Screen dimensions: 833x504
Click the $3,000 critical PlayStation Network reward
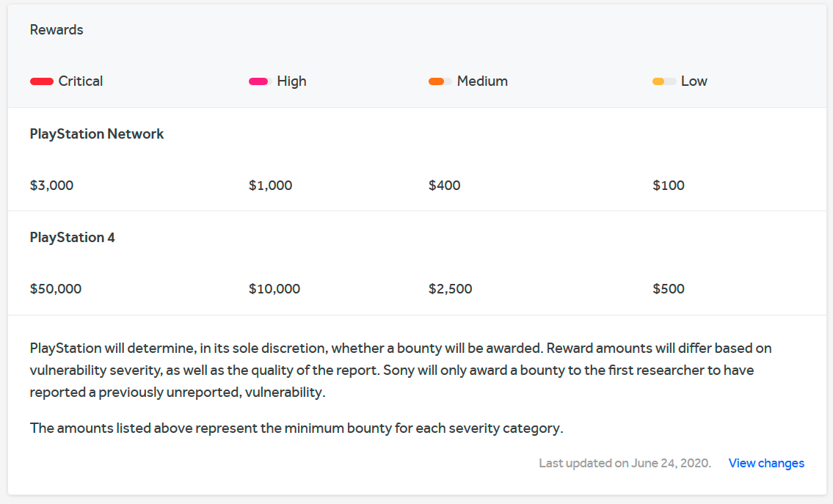pos(51,186)
